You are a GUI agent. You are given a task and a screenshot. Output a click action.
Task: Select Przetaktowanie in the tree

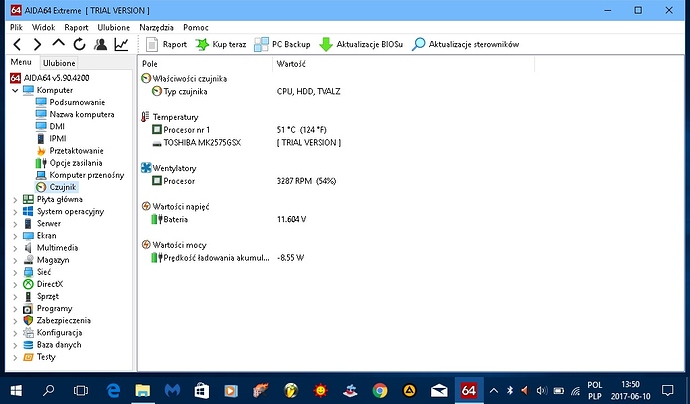pyautogui.click(x=76, y=151)
